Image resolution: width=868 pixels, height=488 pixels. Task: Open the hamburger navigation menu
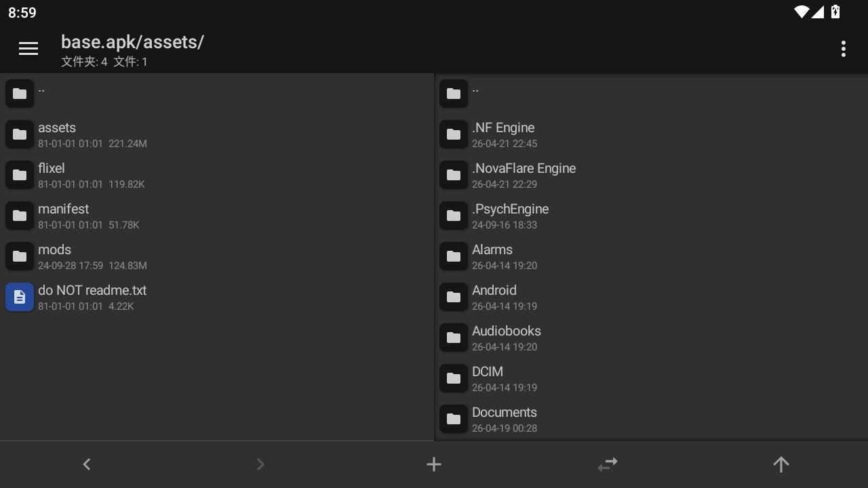[28, 48]
